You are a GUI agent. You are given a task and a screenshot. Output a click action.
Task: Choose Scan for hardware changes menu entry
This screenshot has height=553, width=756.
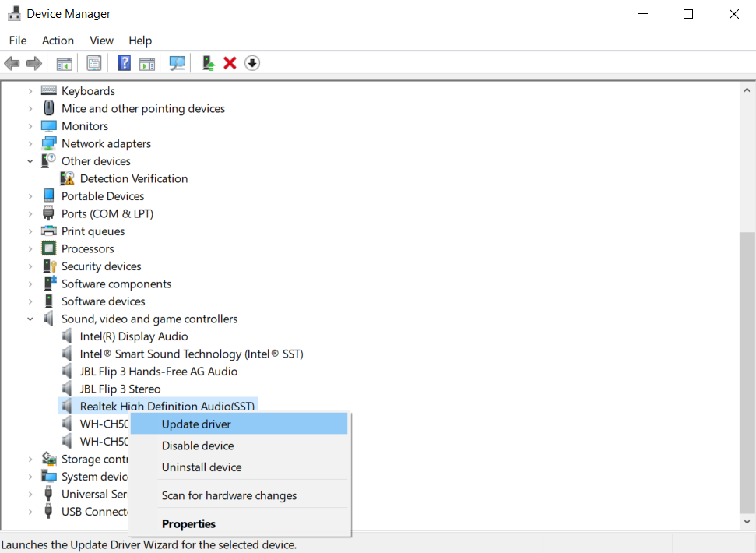point(239,495)
